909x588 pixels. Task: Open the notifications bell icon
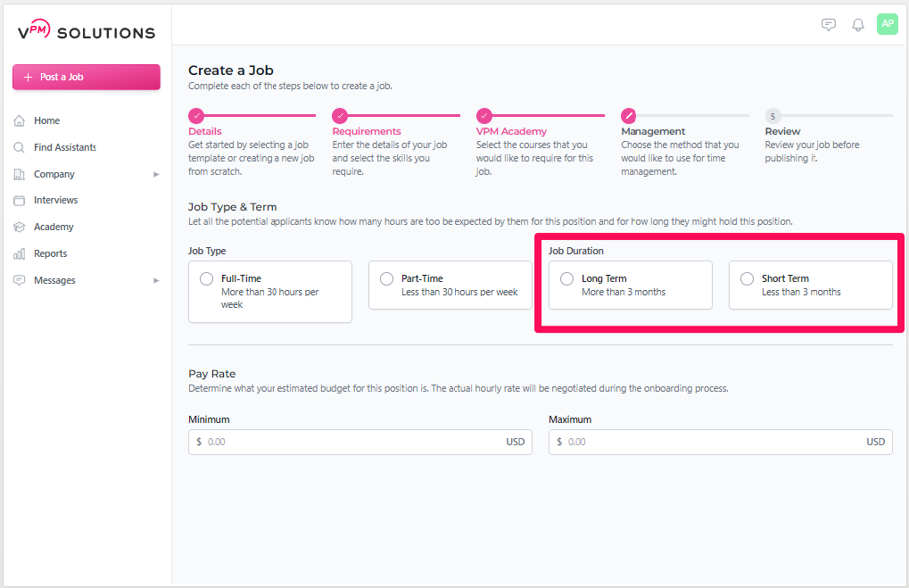pos(858,25)
